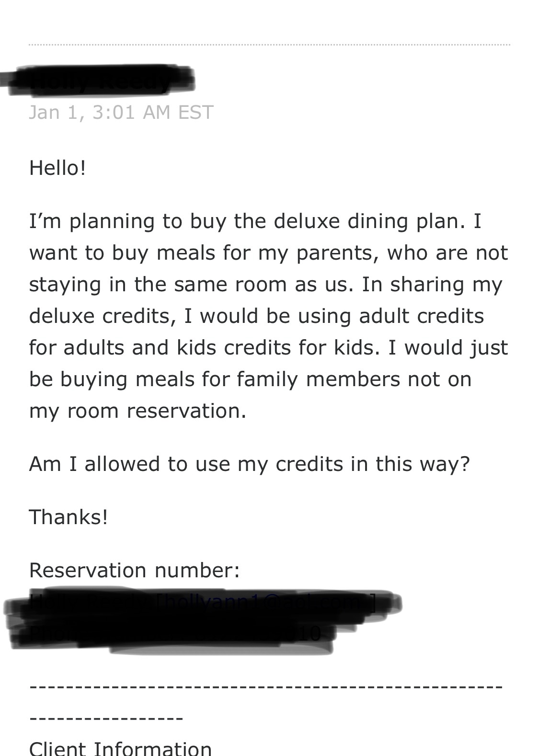Click the long dashed separator line
This screenshot has height=756, width=539.
pos(266,687)
